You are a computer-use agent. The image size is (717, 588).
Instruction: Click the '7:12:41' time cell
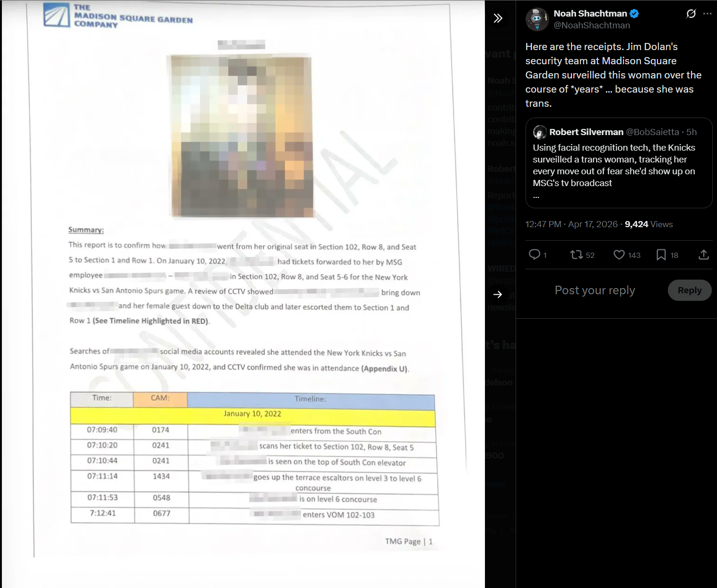103,513
